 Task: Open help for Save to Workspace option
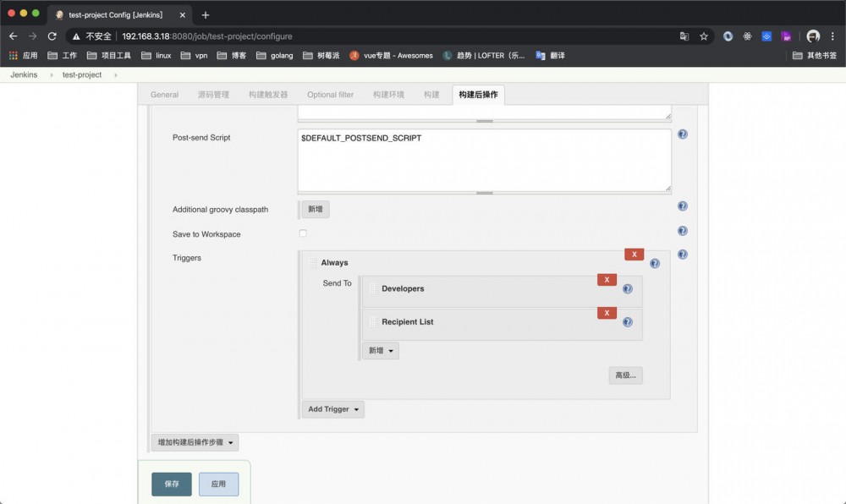pyautogui.click(x=682, y=230)
